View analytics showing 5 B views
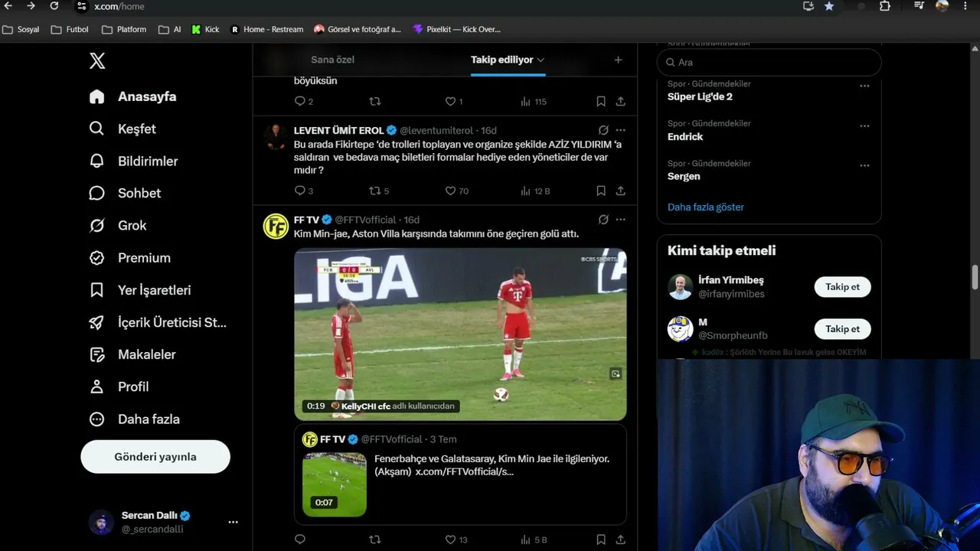Image resolution: width=980 pixels, height=551 pixels. [x=534, y=540]
